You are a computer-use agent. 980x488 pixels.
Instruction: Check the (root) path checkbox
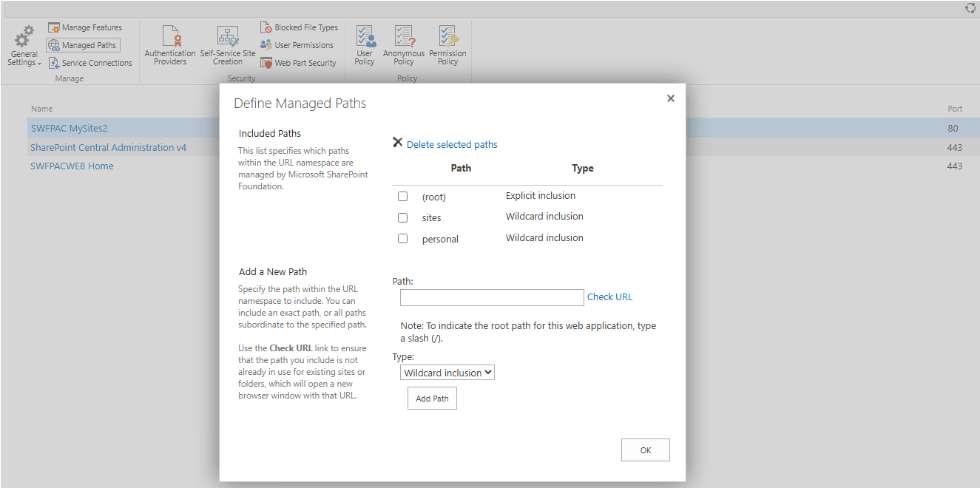(403, 197)
